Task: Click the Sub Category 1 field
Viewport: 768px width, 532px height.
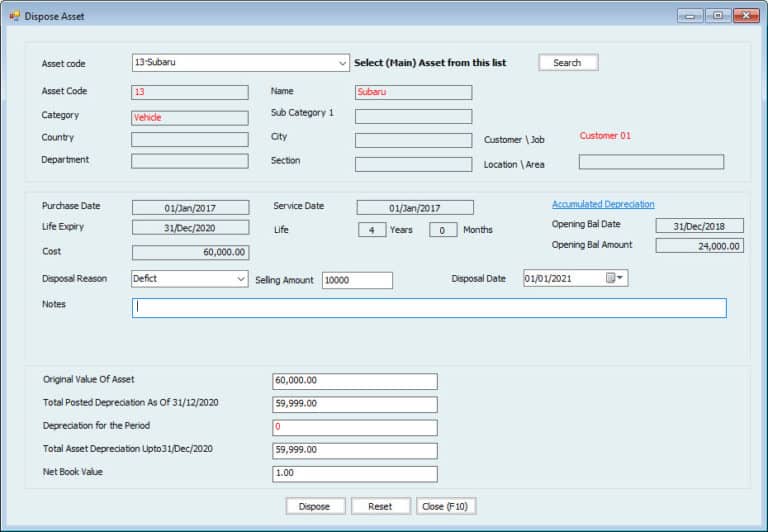Action: pyautogui.click(x=413, y=116)
